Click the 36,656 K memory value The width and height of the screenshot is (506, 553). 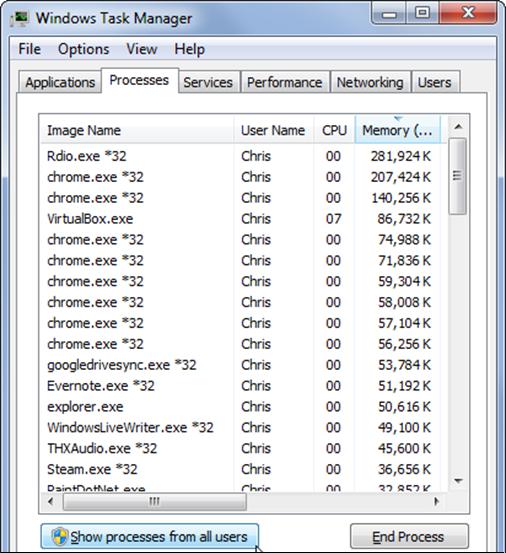[404, 469]
